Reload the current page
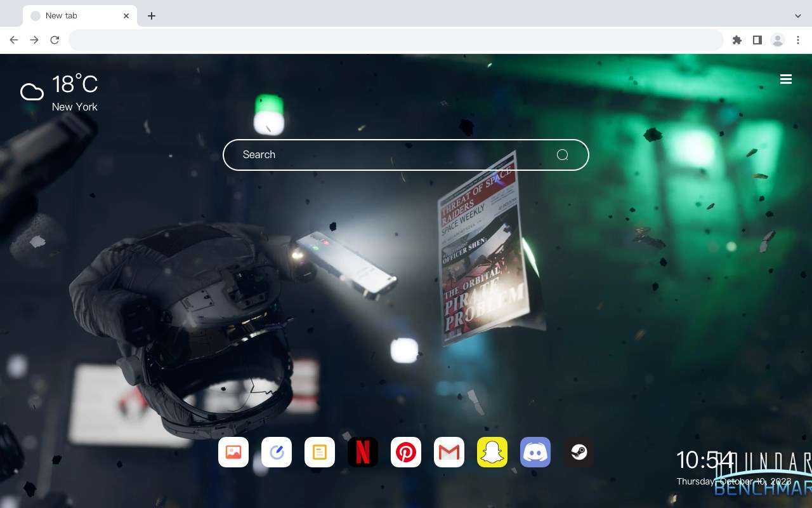The width and height of the screenshot is (812, 508). tap(55, 40)
